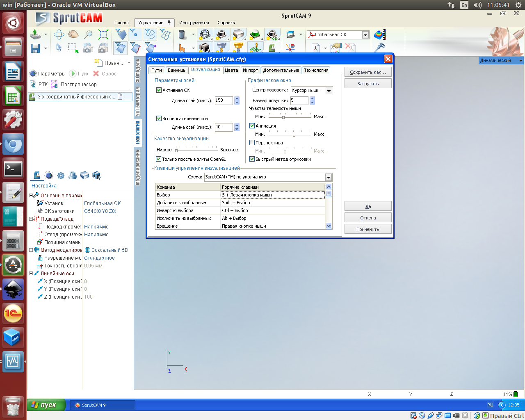The width and height of the screenshot is (525, 420).
Task: Click the Размер ловушки input field
Action: [x=299, y=100]
